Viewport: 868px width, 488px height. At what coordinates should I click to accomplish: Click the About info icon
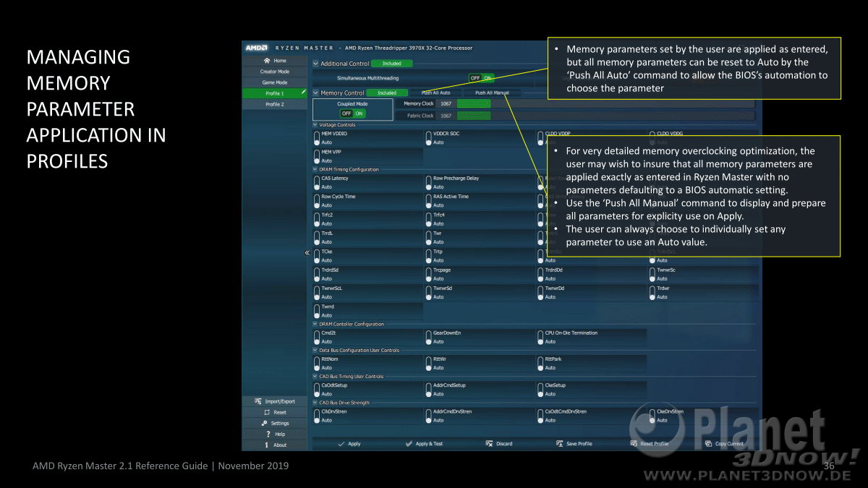click(267, 445)
